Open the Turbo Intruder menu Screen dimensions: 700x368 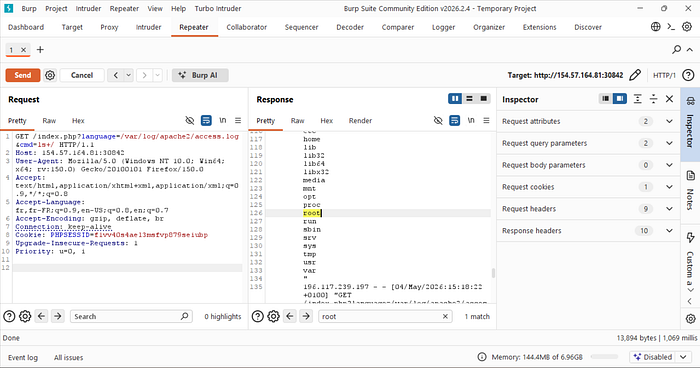(x=218, y=8)
